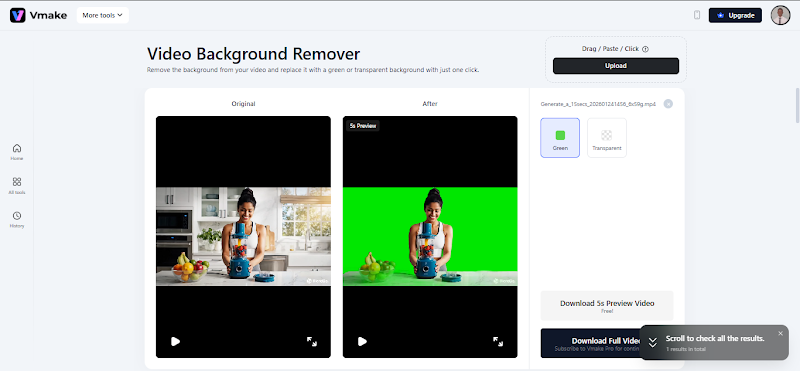Viewport: 800px width, 371px height.
Task: Open the user profile avatar
Action: (780, 15)
